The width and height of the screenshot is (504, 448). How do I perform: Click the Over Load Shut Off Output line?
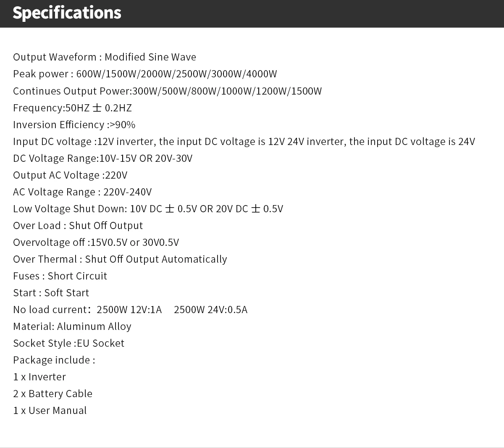click(x=78, y=225)
